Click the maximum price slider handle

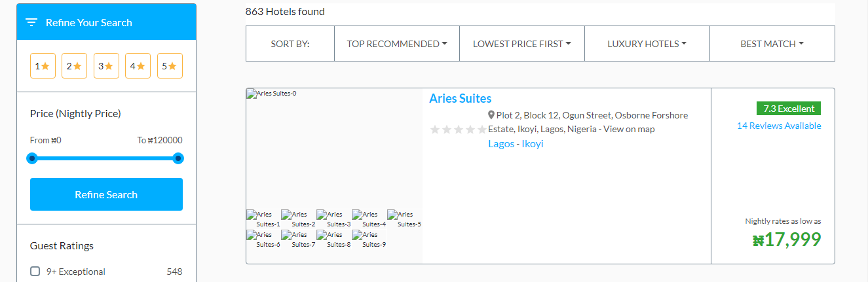pos(178,158)
